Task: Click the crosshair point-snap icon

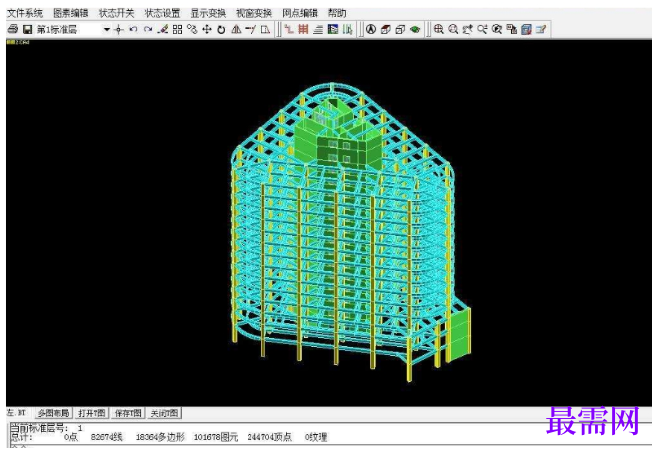Action: click(x=119, y=29)
